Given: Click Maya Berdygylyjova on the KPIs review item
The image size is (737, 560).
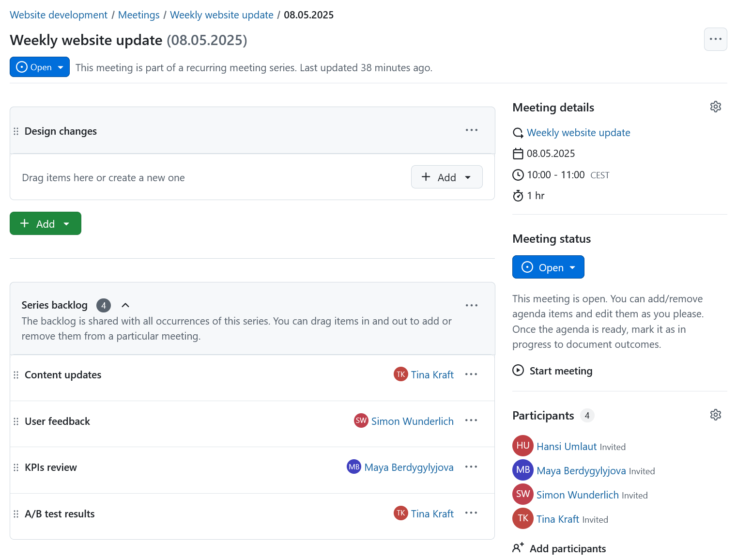Looking at the screenshot, I should click(409, 467).
